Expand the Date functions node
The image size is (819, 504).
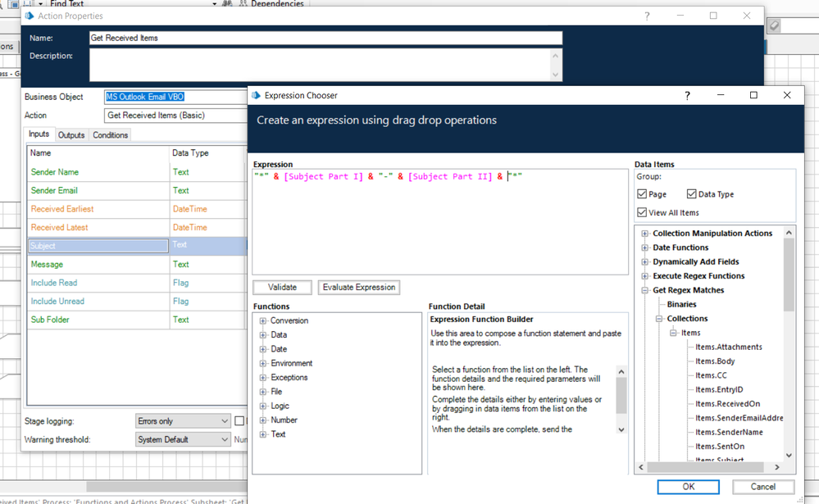click(262, 349)
